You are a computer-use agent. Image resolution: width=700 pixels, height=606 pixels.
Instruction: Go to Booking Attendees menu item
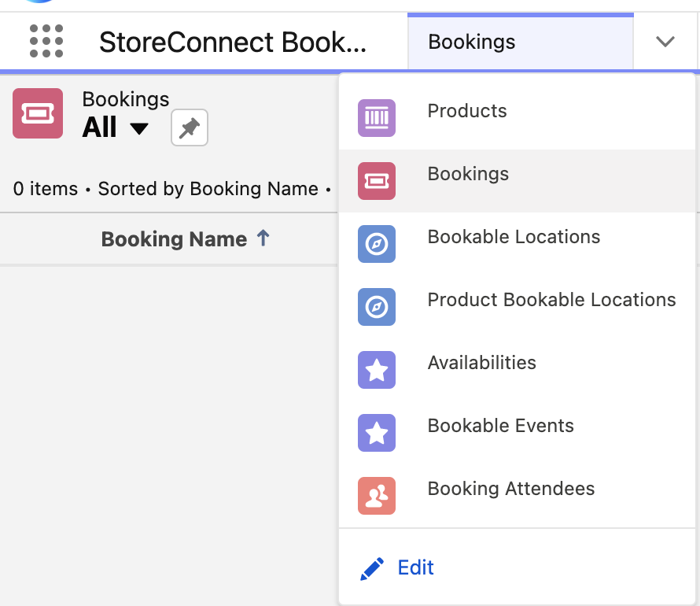(x=517, y=496)
